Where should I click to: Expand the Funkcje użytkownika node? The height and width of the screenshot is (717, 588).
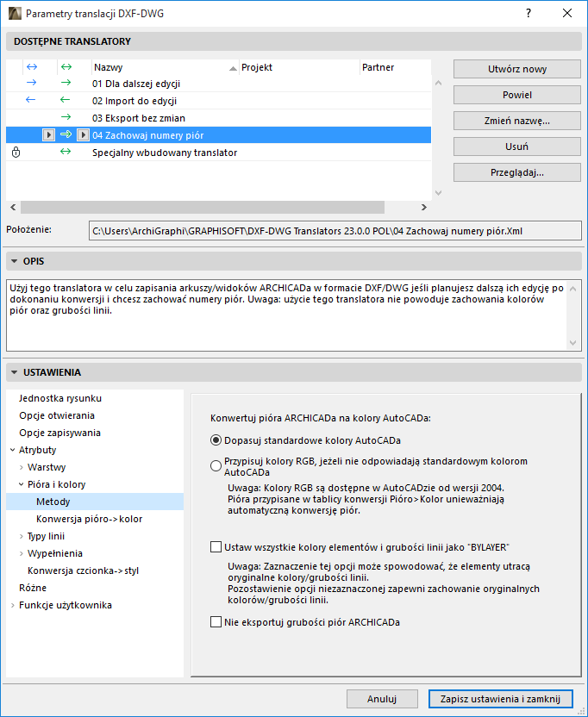[x=12, y=605]
